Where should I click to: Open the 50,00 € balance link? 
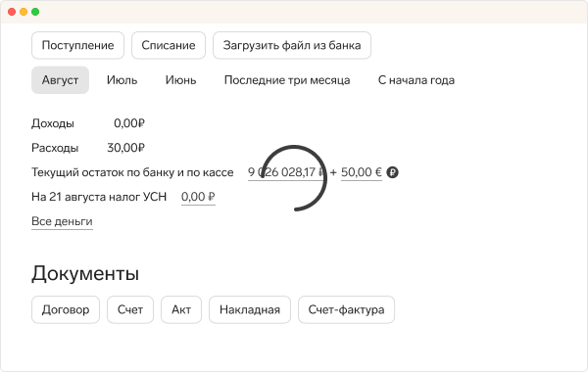(x=361, y=172)
